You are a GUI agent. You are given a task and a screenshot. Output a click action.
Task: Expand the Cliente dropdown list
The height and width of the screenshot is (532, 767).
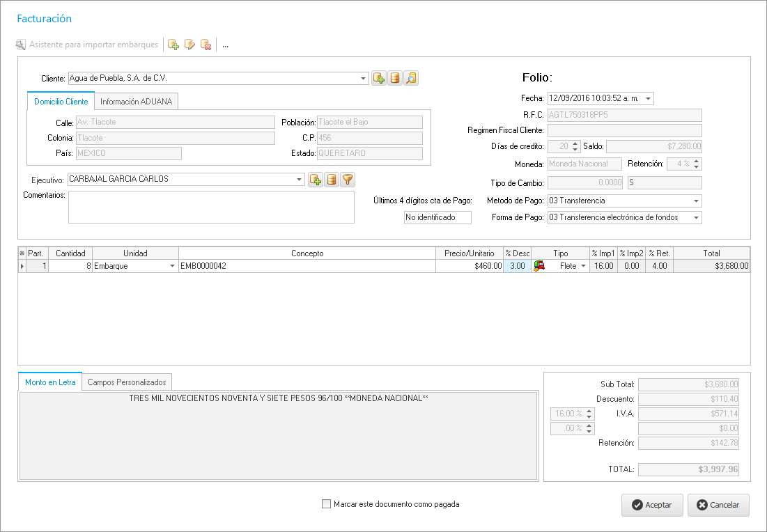point(363,79)
